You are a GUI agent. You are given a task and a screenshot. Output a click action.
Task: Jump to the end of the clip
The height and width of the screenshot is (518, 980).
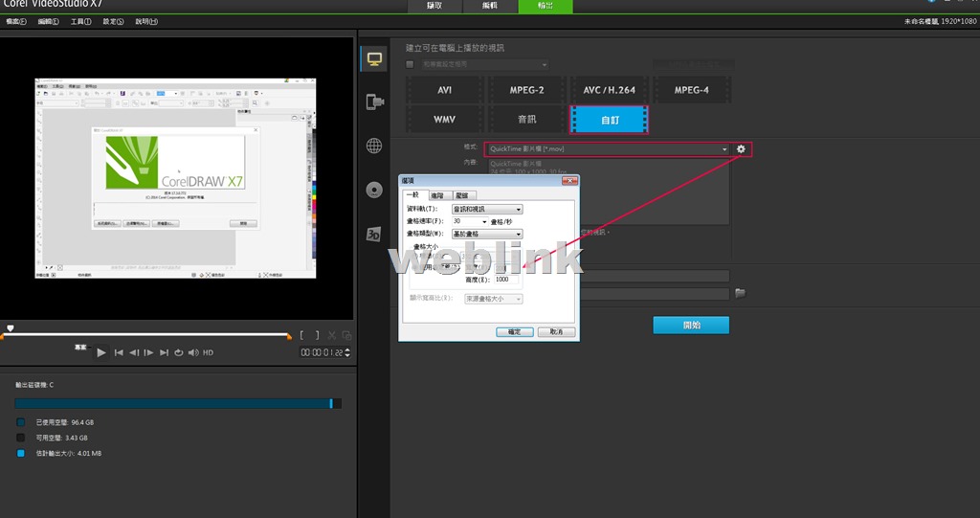pyautogui.click(x=164, y=353)
